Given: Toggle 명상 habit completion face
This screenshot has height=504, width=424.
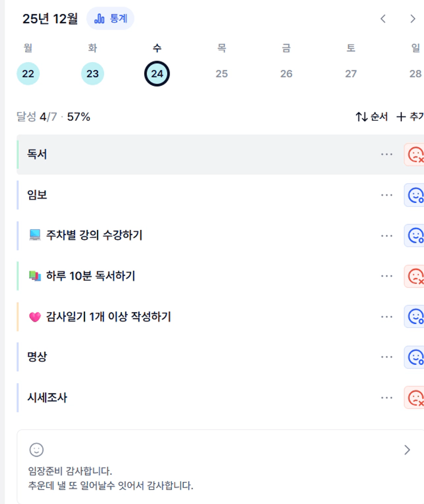Looking at the screenshot, I should pyautogui.click(x=415, y=357).
